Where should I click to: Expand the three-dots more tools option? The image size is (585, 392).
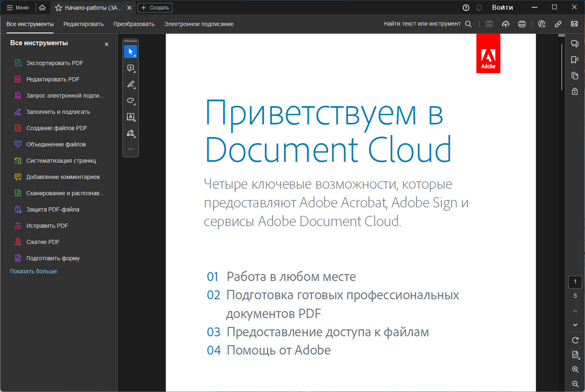click(x=131, y=149)
